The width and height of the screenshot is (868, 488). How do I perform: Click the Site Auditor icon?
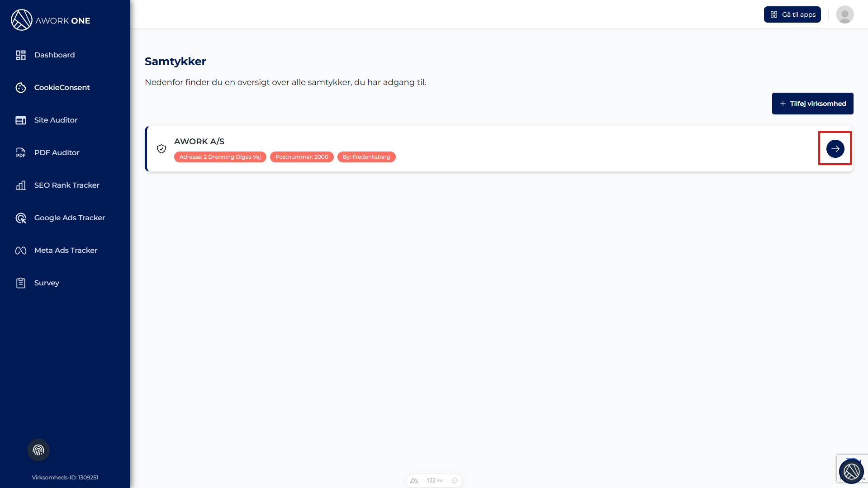point(21,120)
